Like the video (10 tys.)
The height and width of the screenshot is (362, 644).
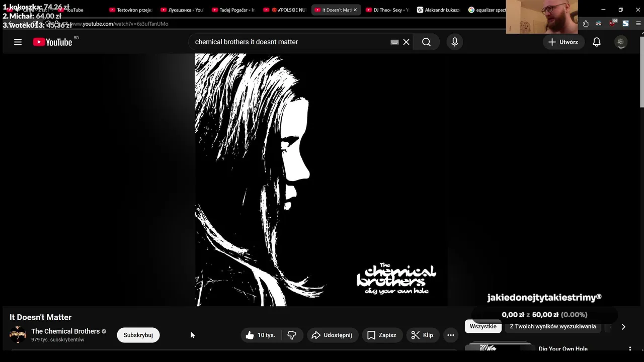(x=261, y=335)
